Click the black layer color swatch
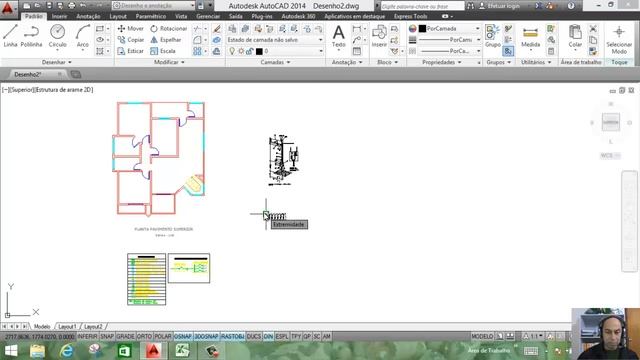Viewport: 640px width, 360px height. pyautogui.click(x=259, y=51)
